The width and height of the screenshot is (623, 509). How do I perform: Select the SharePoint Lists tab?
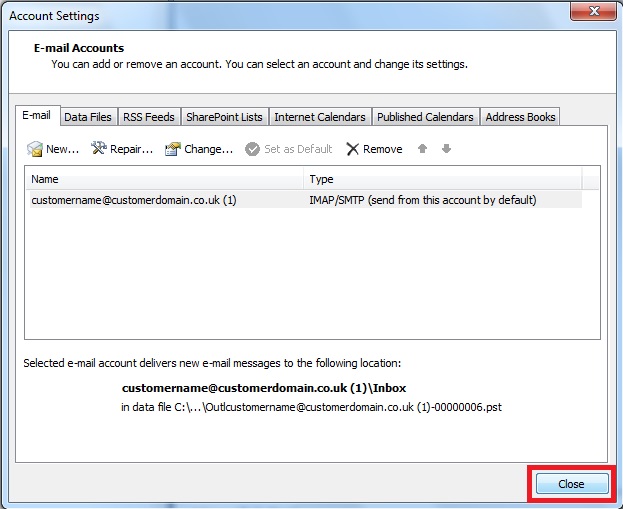(224, 117)
